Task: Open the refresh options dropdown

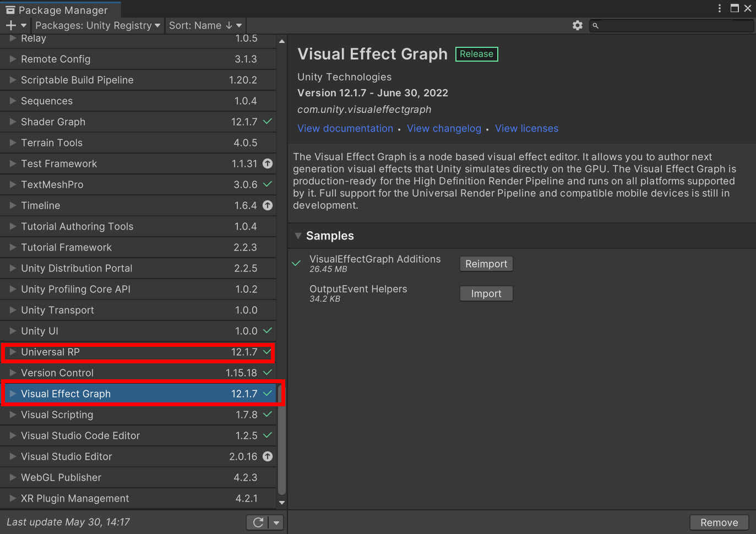Action: pos(276,522)
